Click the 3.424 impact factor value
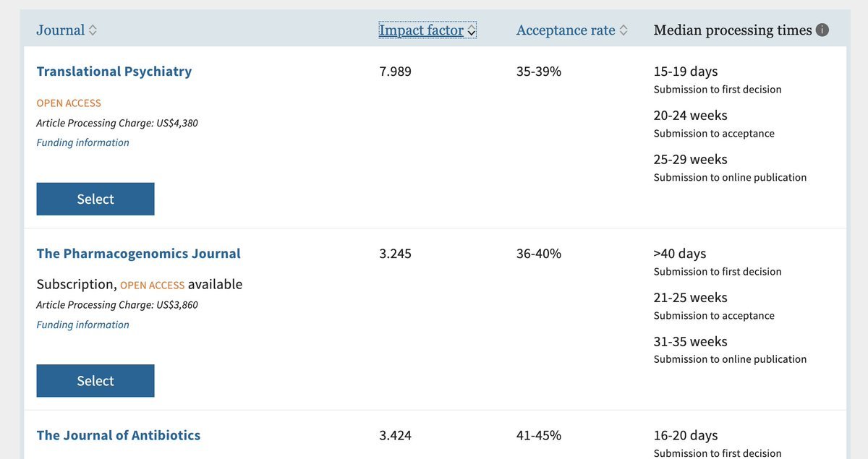This screenshot has height=459, width=868. coord(395,435)
